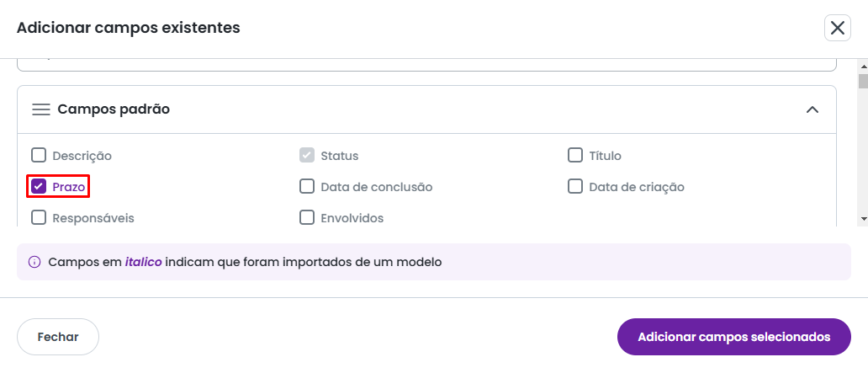Click the scrollbar up arrow
Screen dimensions: 868x373
[862, 67]
